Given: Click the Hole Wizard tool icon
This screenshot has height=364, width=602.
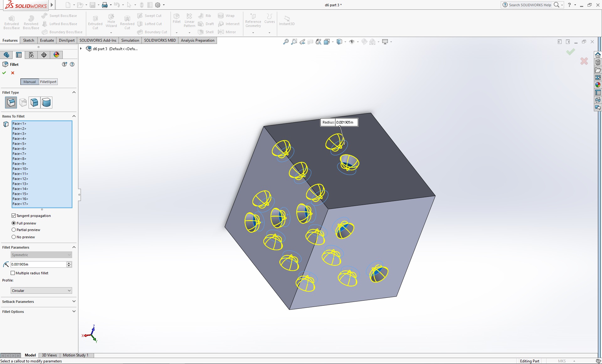Looking at the screenshot, I should (x=110, y=18).
